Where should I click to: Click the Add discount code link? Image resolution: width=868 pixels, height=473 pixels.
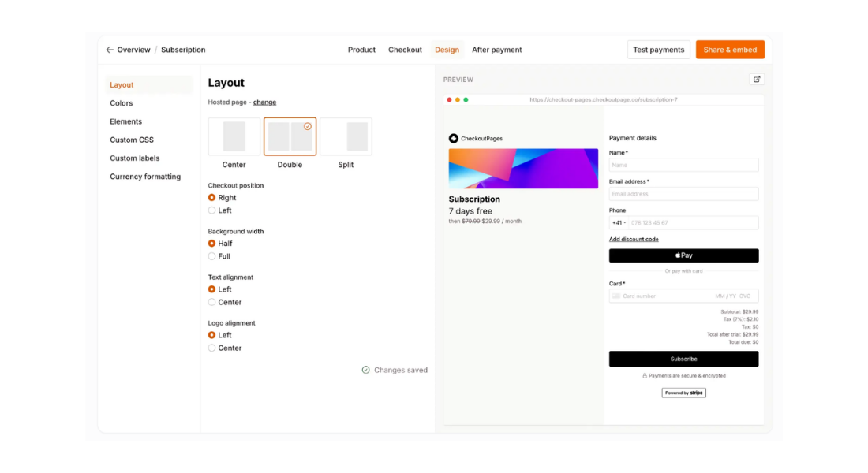pyautogui.click(x=634, y=239)
